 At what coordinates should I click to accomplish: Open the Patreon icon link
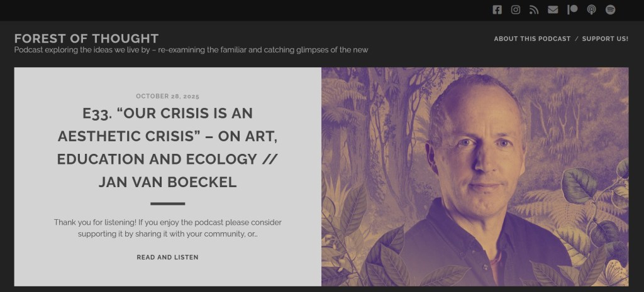572,9
